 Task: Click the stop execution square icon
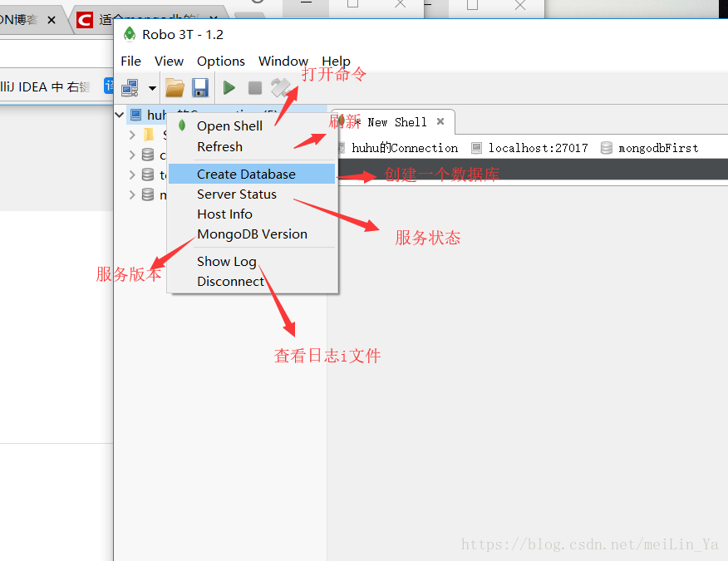point(255,88)
